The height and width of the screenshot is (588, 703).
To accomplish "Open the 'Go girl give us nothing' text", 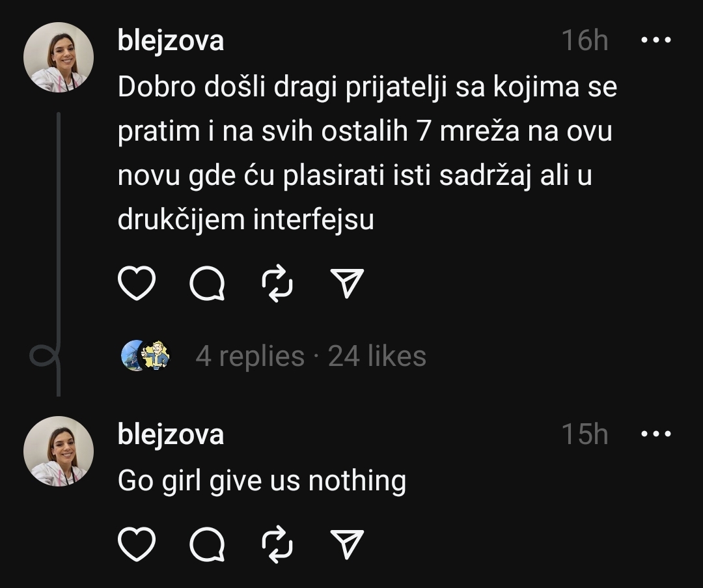I will coord(262,481).
